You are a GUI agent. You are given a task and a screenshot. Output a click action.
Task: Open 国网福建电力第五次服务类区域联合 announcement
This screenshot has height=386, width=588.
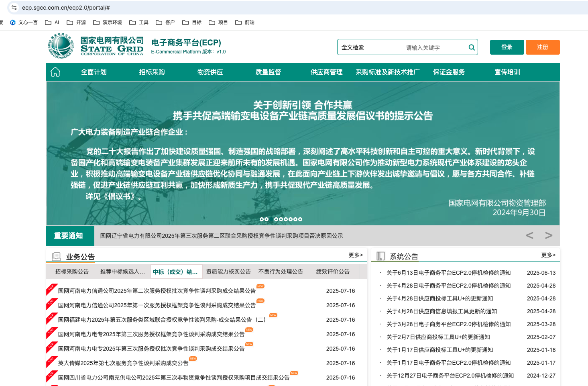coord(162,320)
